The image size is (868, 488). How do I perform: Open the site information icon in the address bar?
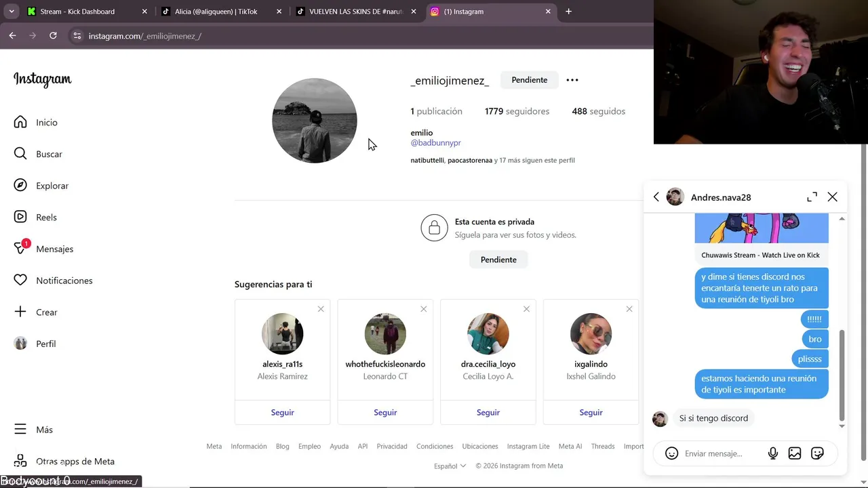[x=77, y=35]
